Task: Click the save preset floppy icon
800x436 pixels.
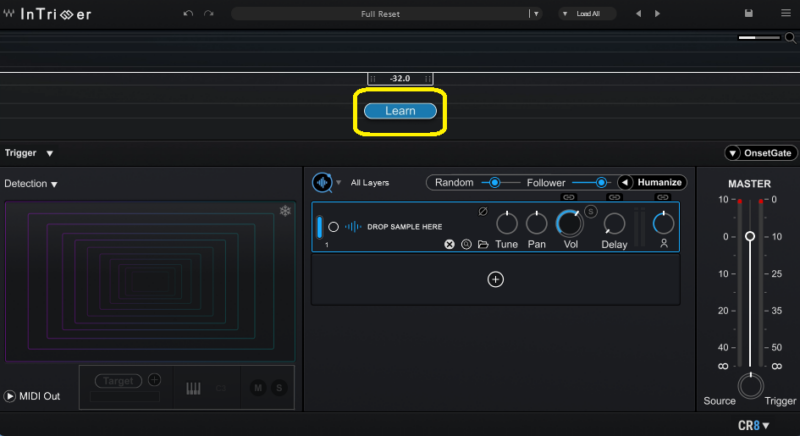Action: tap(749, 14)
